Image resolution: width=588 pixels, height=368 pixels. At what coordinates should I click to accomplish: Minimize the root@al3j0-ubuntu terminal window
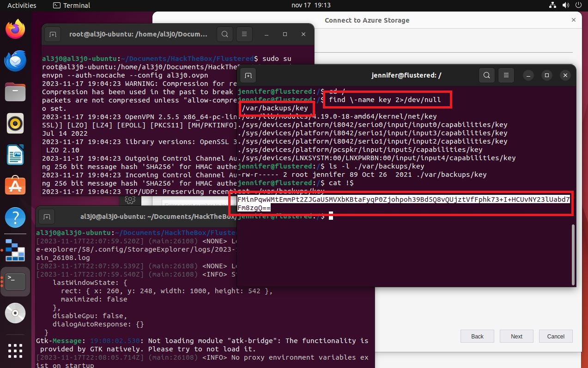pyautogui.click(x=267, y=34)
